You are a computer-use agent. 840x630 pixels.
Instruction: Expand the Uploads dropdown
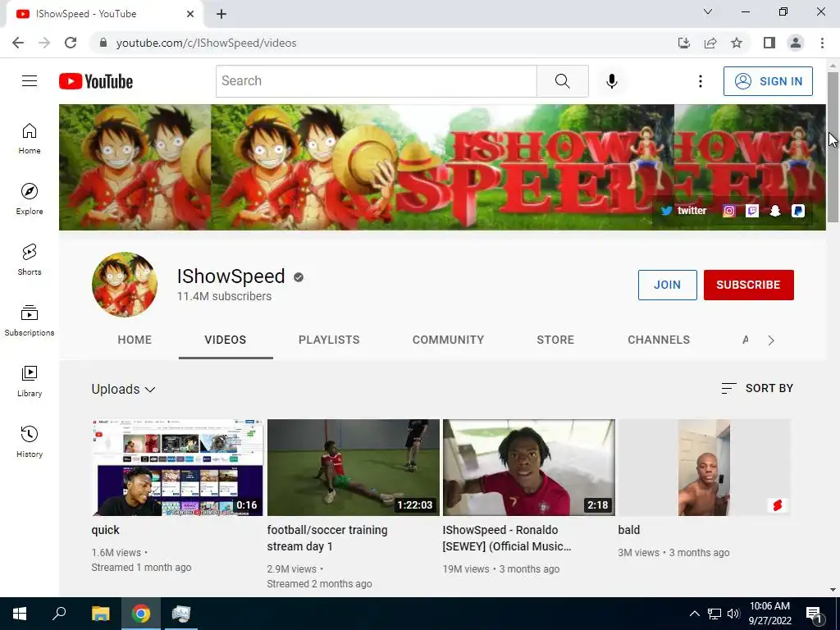[123, 390]
